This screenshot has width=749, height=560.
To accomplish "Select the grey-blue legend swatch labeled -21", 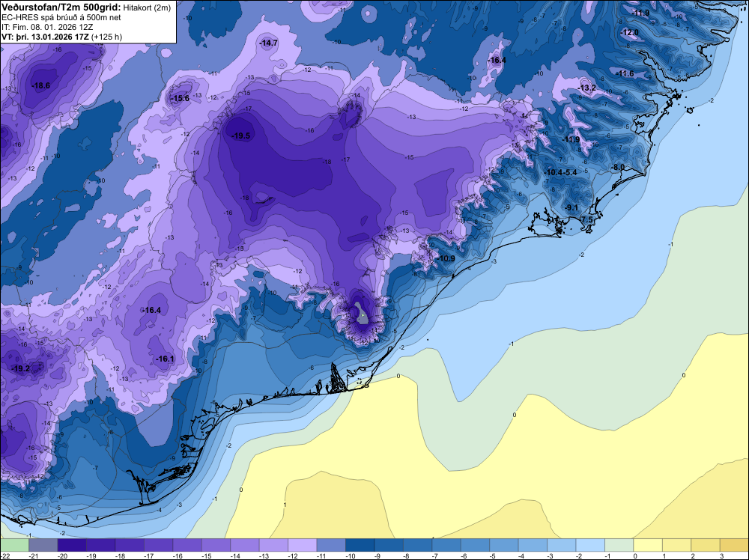I will pos(43,545).
